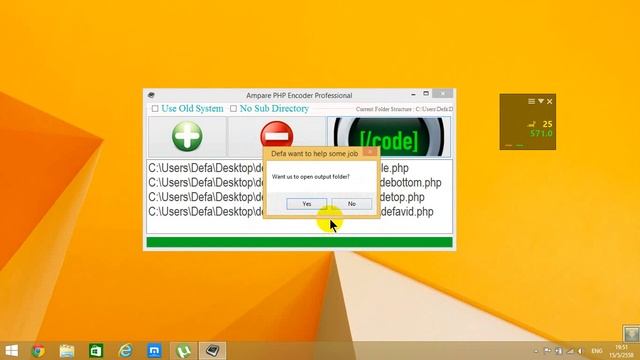Launch Internet Explorer from the taskbar

tap(125, 351)
